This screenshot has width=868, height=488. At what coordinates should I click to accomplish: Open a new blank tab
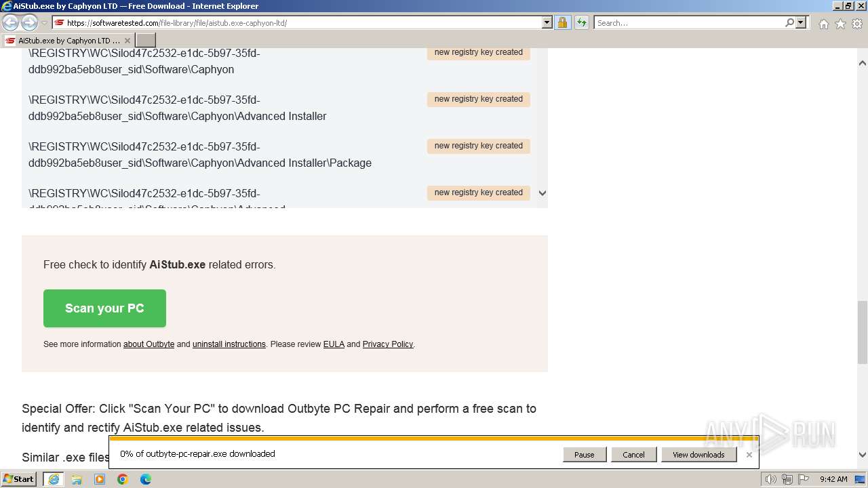pos(146,41)
